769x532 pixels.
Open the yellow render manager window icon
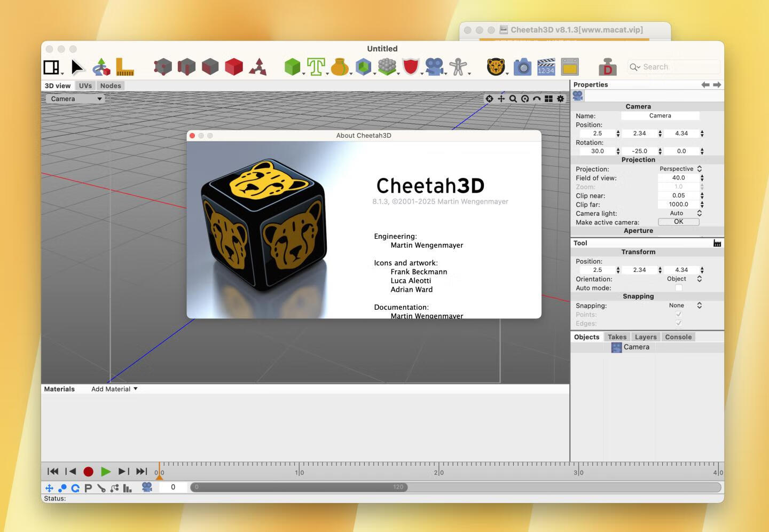click(x=570, y=67)
